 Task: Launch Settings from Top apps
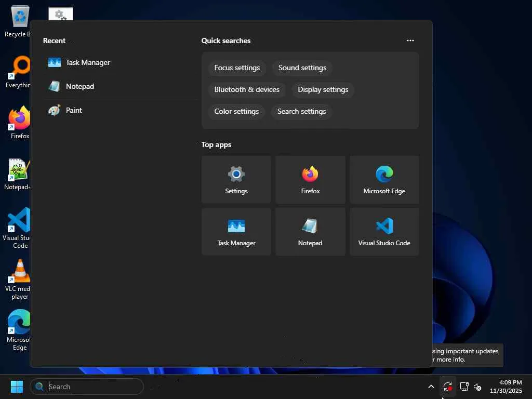coord(236,179)
